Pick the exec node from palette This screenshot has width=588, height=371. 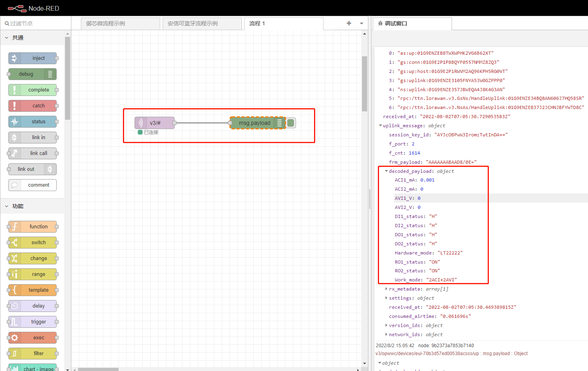[x=33, y=338]
